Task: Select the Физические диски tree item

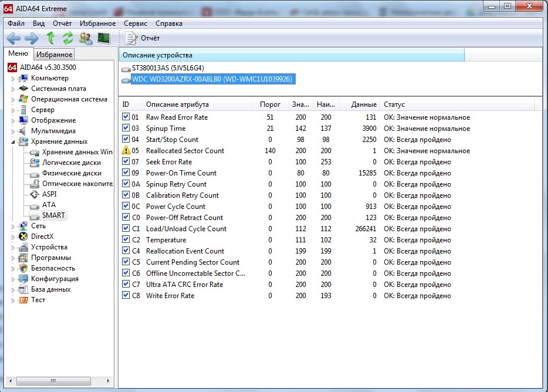Action: 72,173
